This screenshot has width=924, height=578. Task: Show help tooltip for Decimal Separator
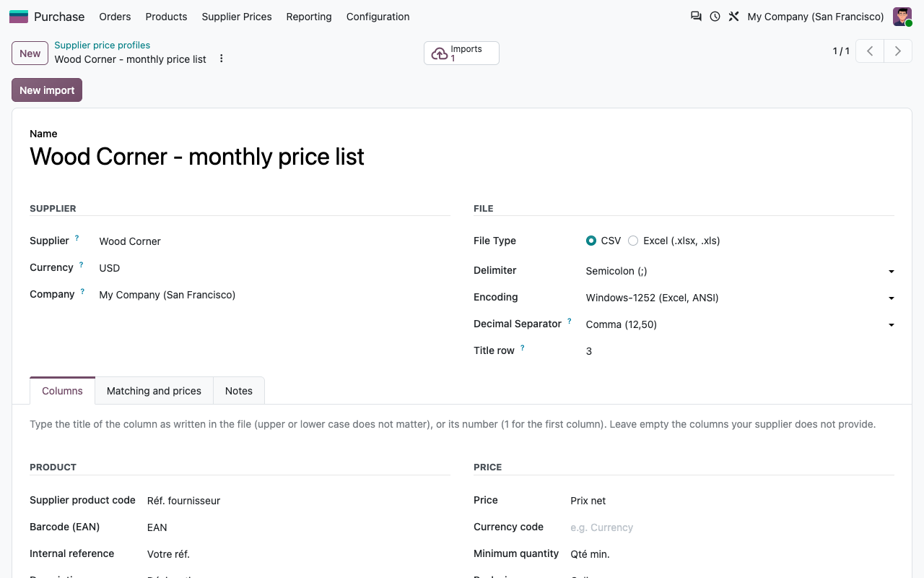(570, 321)
